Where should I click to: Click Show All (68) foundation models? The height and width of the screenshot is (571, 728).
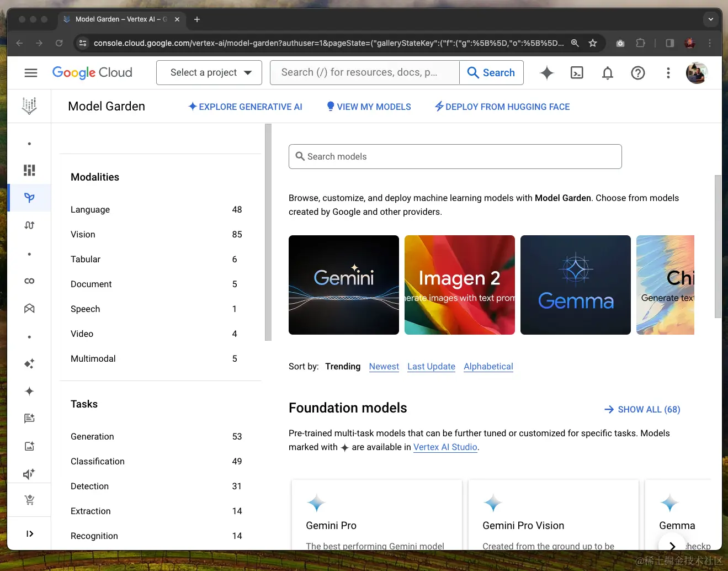point(642,409)
